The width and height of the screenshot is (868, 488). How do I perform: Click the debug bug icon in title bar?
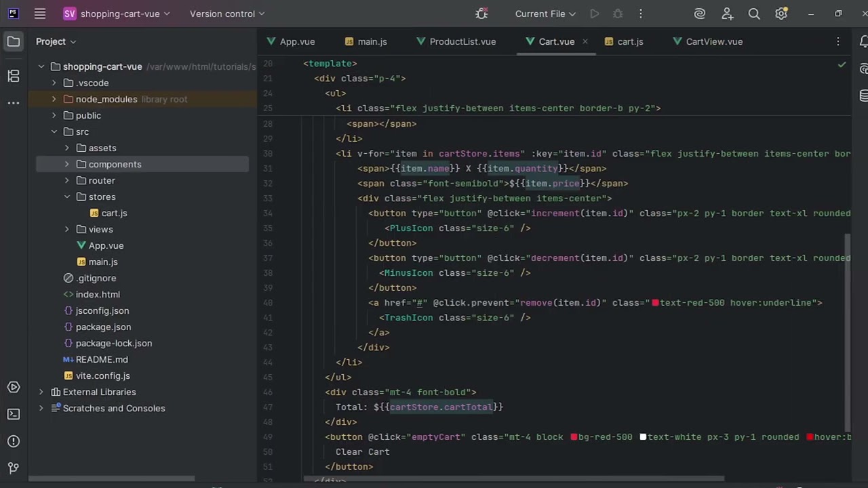pyautogui.click(x=481, y=14)
